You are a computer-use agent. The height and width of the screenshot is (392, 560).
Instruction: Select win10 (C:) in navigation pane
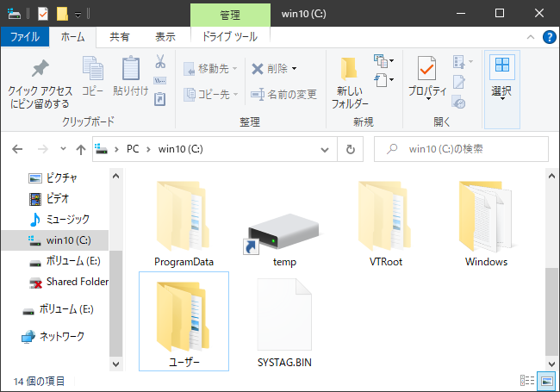(x=54, y=240)
